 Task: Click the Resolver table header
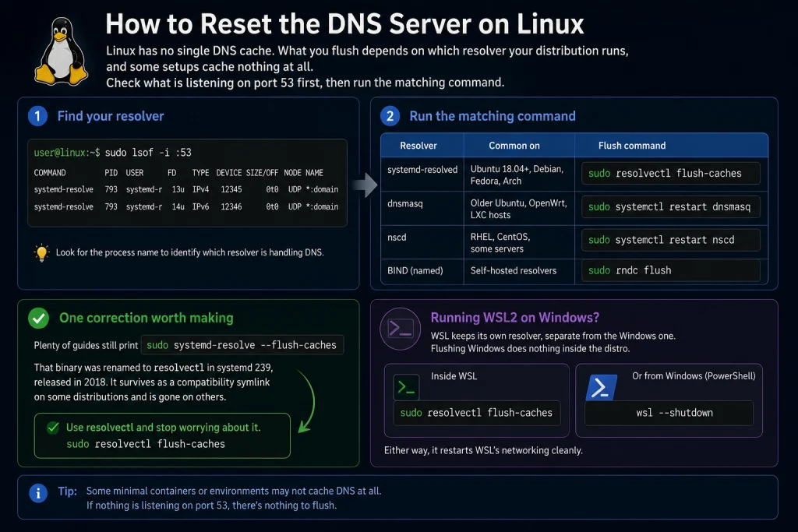418,146
